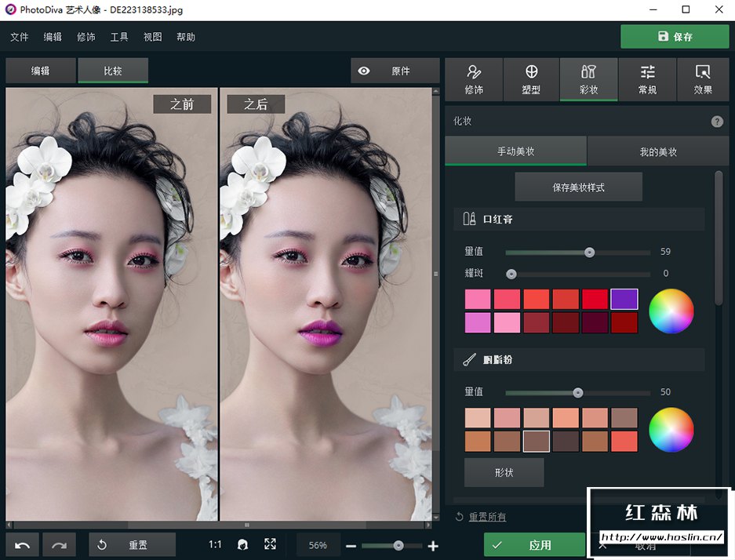Pick the brick-red lipstick swatch, fourth top
The width and height of the screenshot is (735, 560).
click(566, 299)
